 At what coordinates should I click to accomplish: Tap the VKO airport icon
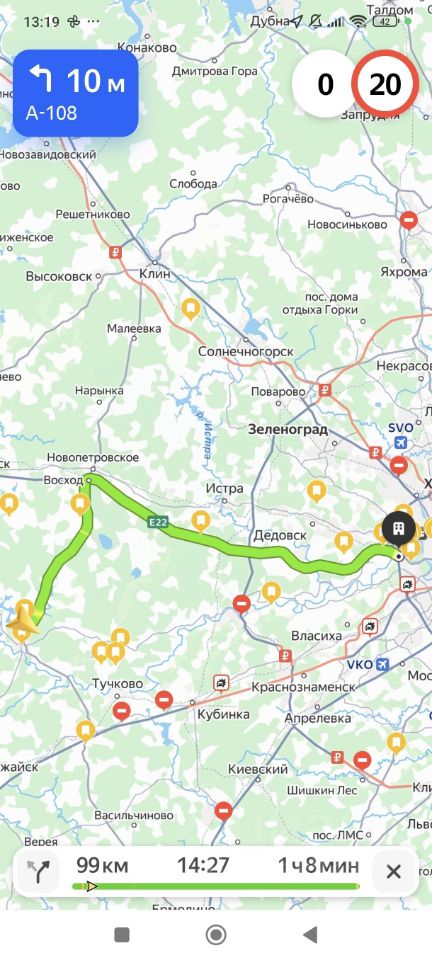383,664
